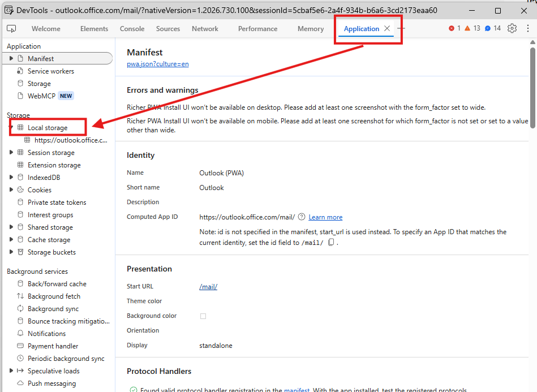537x392 pixels.
Task: Select Storage buckets in the sidebar
Action: (x=51, y=252)
